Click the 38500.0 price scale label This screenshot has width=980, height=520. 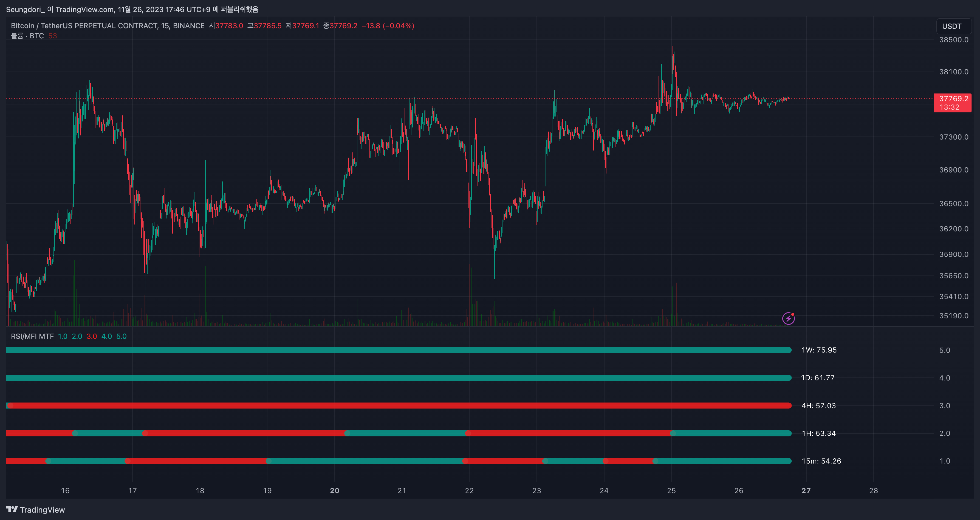tap(954, 39)
